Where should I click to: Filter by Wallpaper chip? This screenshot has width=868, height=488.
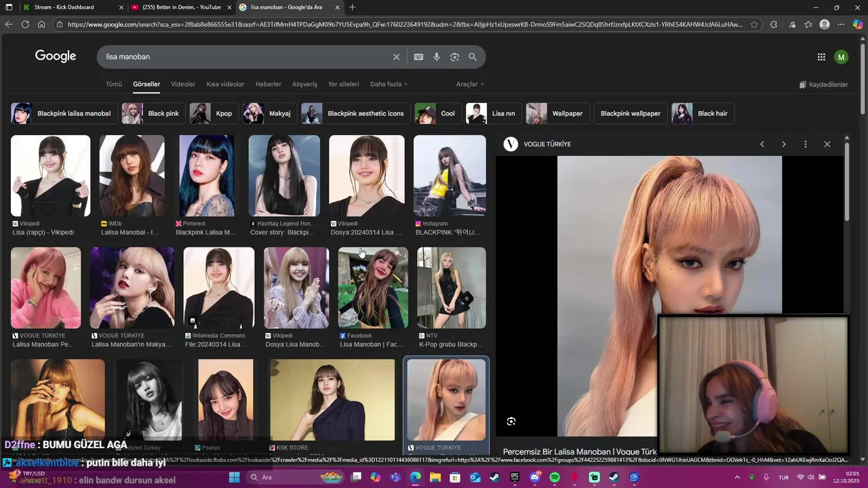[557, 113]
